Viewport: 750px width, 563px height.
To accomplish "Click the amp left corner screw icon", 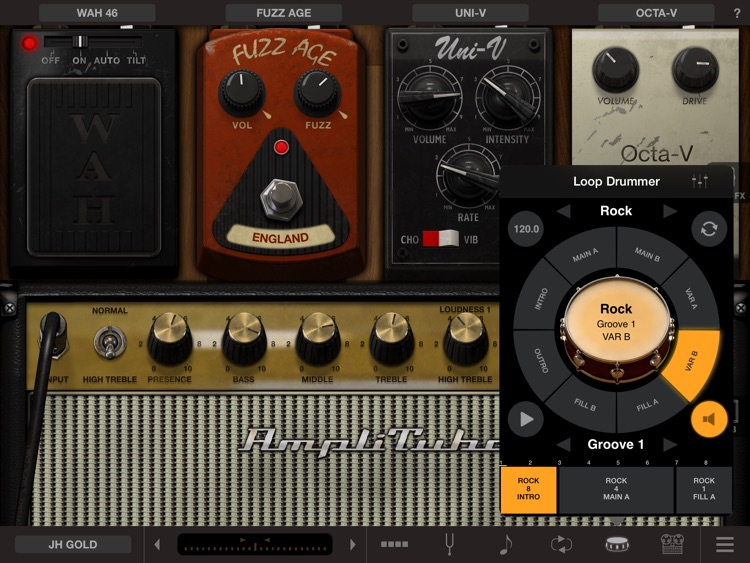I will click(x=9, y=309).
